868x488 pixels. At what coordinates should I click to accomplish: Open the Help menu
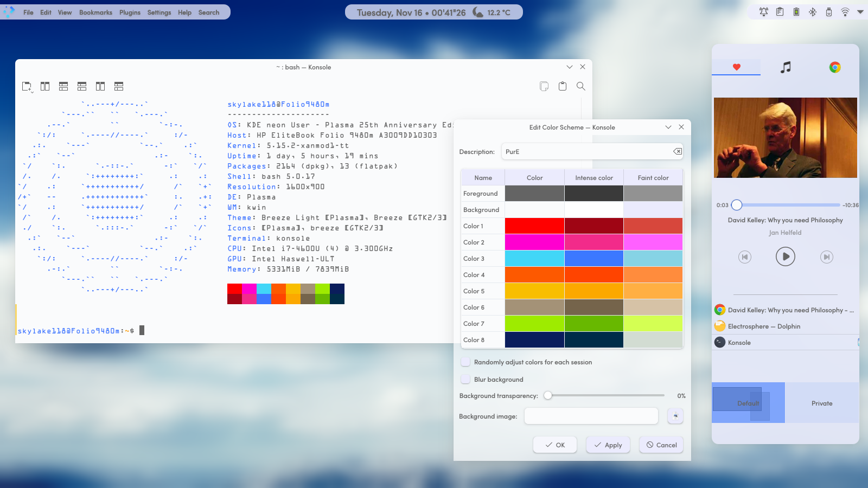point(184,12)
